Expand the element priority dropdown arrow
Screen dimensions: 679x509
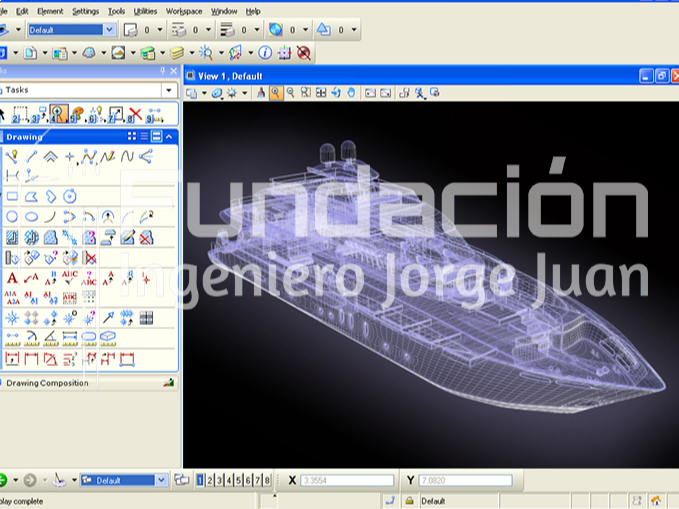(354, 29)
